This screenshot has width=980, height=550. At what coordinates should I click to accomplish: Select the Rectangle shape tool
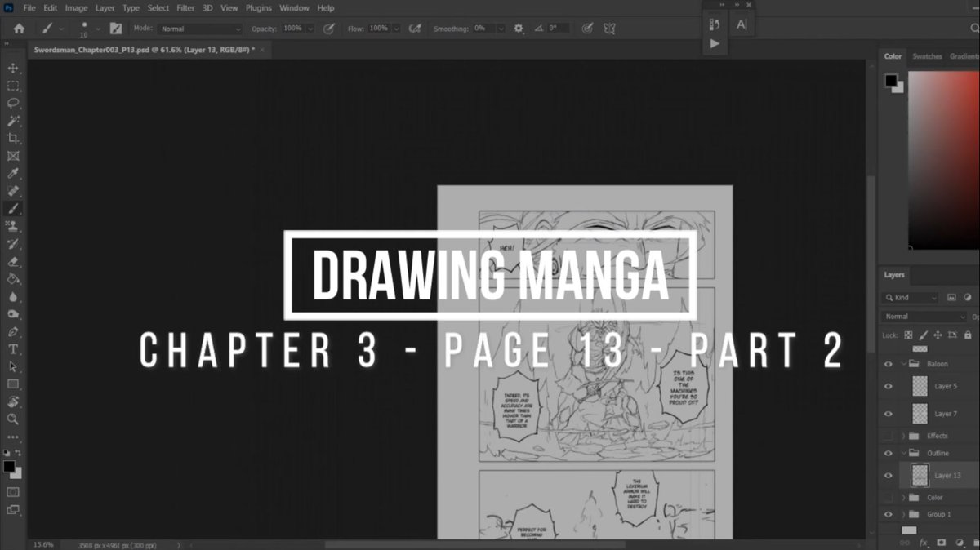pos(13,384)
